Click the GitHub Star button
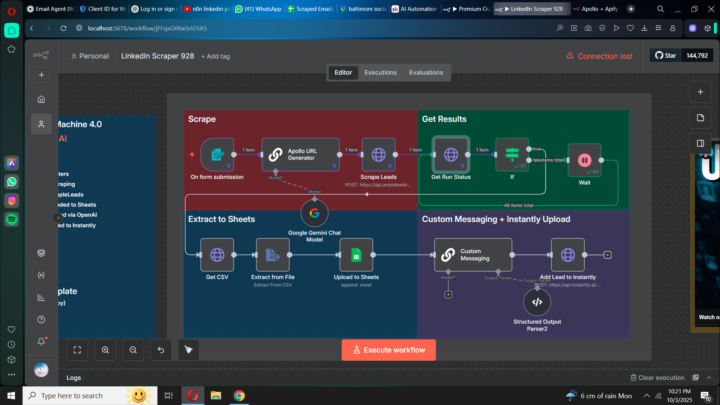Viewport: 720px width, 405px height. tap(665, 56)
